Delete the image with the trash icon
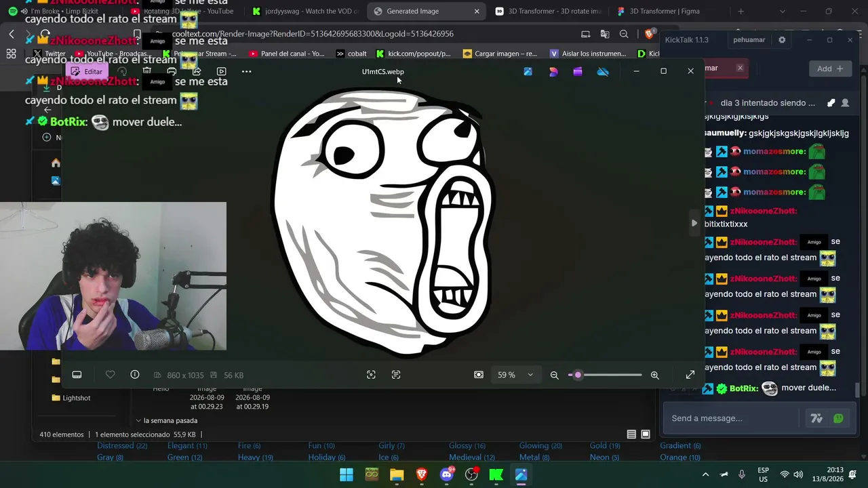The height and width of the screenshot is (488, 868). point(146,71)
